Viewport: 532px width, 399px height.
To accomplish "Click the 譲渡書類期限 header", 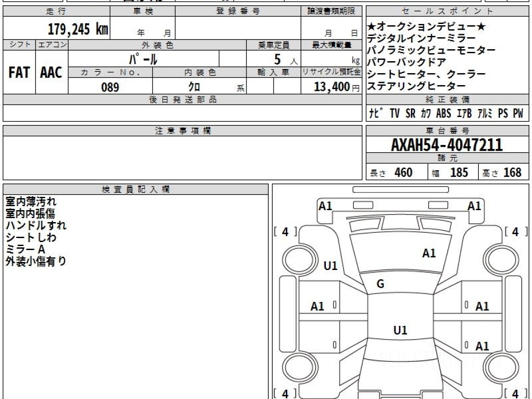I will [x=331, y=12].
